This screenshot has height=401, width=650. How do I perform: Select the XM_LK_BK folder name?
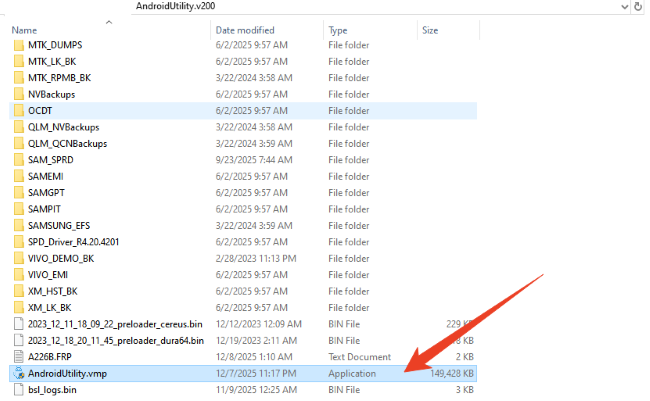50,308
